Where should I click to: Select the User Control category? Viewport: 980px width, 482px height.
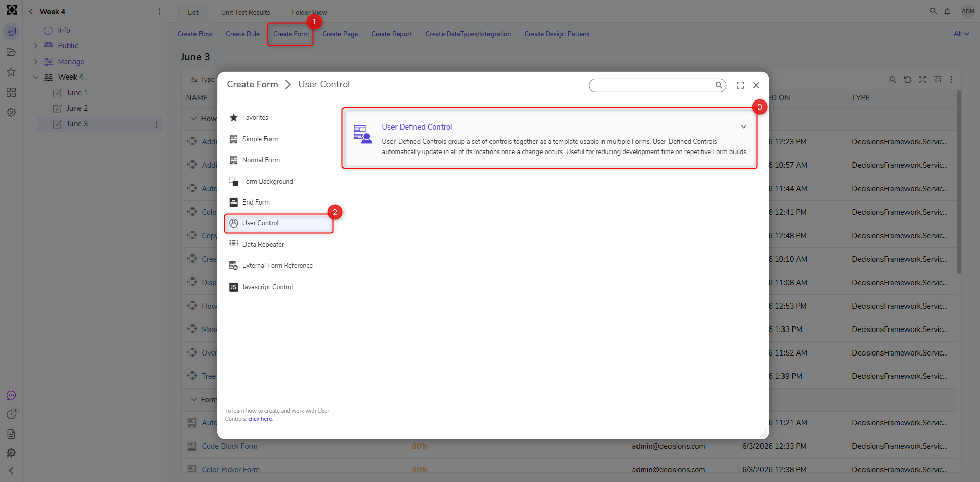pyautogui.click(x=279, y=223)
